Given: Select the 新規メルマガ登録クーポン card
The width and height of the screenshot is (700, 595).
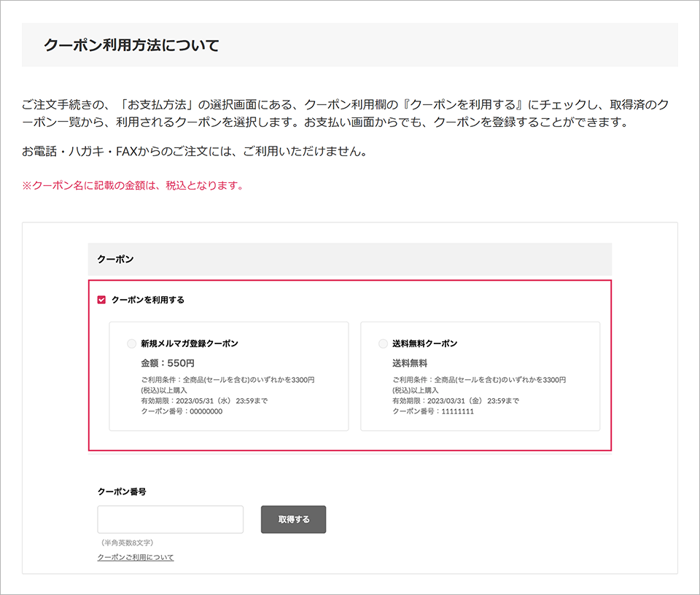Looking at the screenshot, I should (228, 376).
